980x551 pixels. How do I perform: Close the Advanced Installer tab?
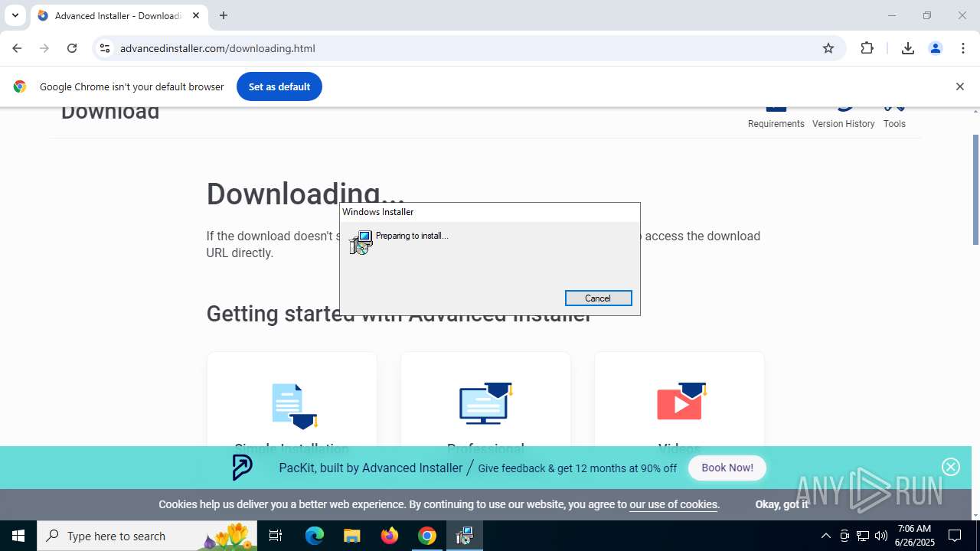pyautogui.click(x=196, y=15)
